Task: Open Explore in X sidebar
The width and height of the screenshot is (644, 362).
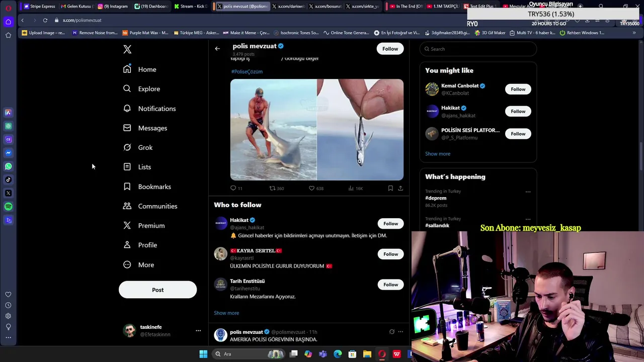Action: [142, 89]
